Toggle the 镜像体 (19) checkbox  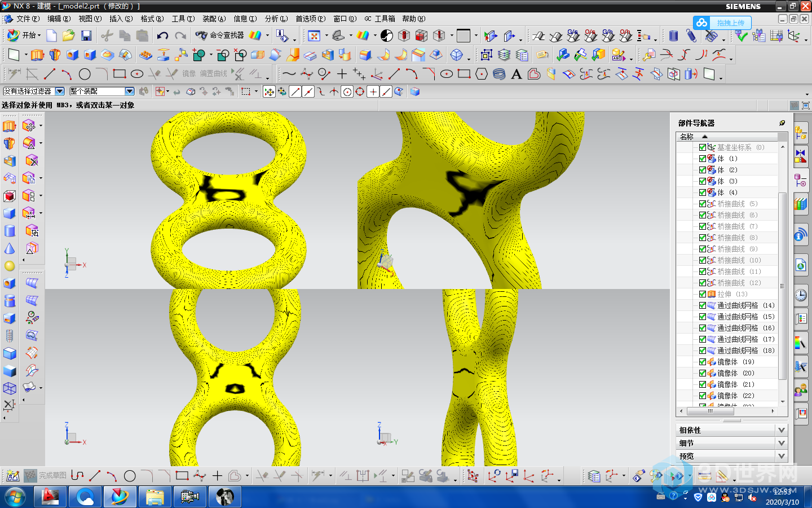click(x=703, y=362)
